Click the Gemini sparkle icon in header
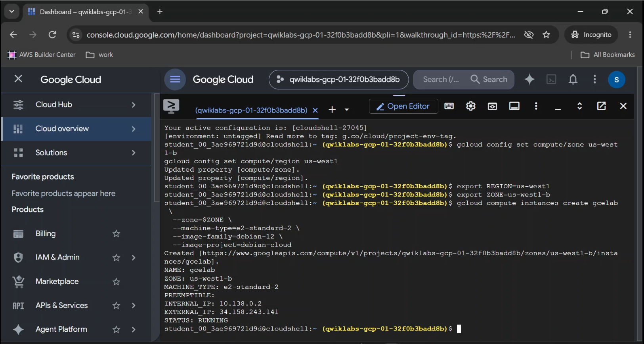The height and width of the screenshot is (344, 644). click(x=529, y=79)
